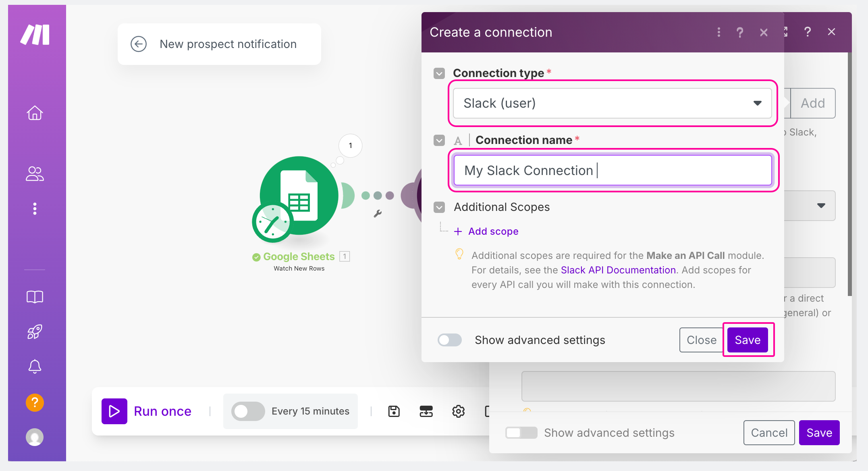
Task: Toggle the Every 15 minutes scheduling switch
Action: 248,411
